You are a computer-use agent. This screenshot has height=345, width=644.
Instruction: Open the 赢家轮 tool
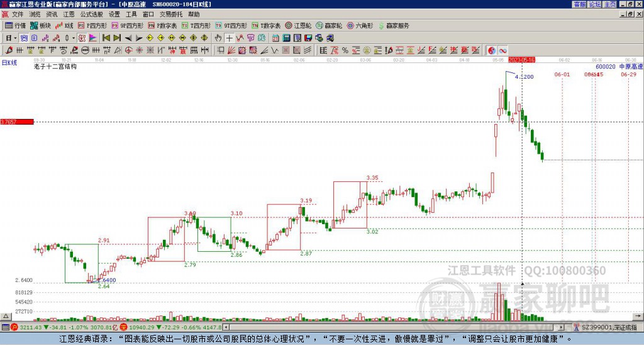click(x=330, y=25)
